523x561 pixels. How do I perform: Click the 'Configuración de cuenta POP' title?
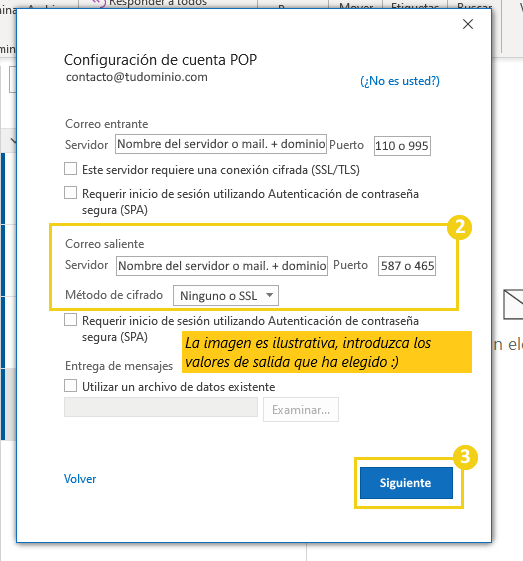coord(160,60)
